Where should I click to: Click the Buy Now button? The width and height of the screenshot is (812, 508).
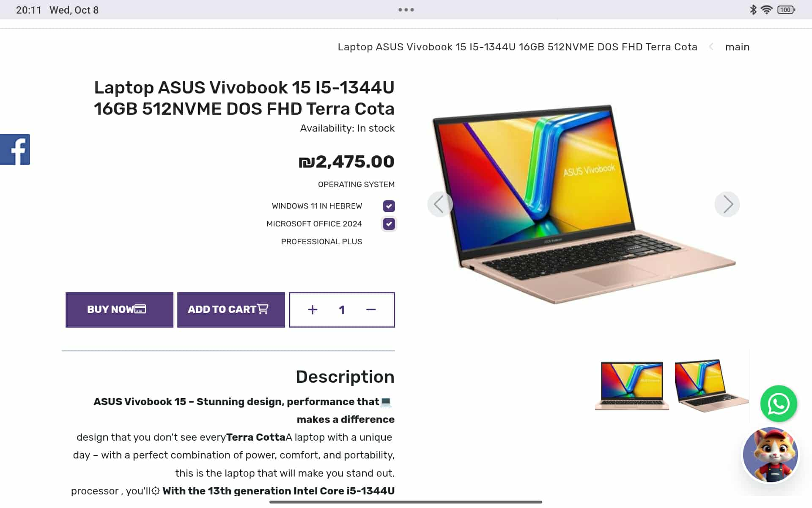tap(119, 310)
